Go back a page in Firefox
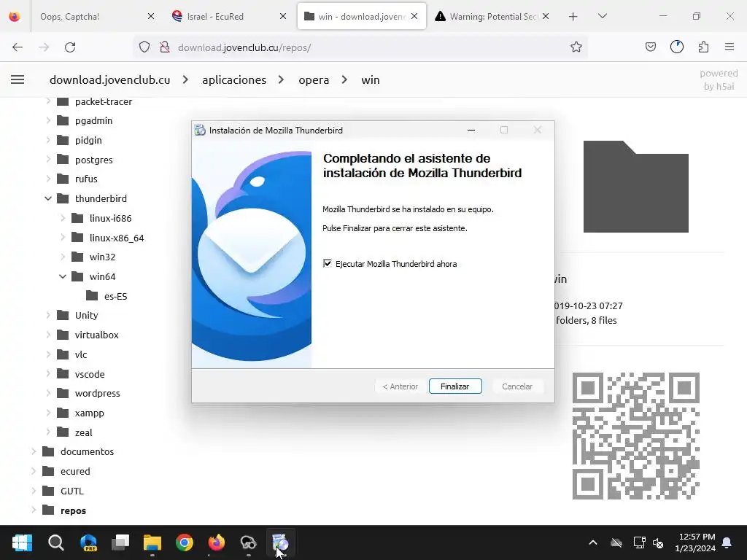 click(x=18, y=47)
